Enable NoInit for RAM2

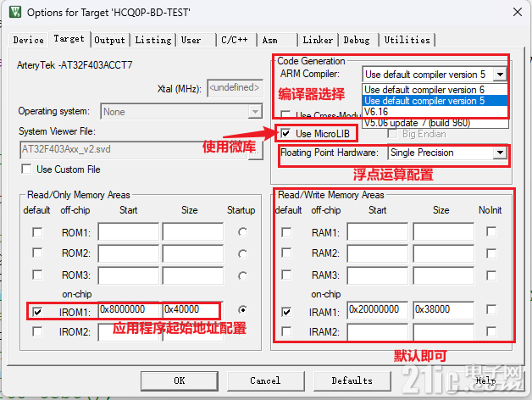491,253
